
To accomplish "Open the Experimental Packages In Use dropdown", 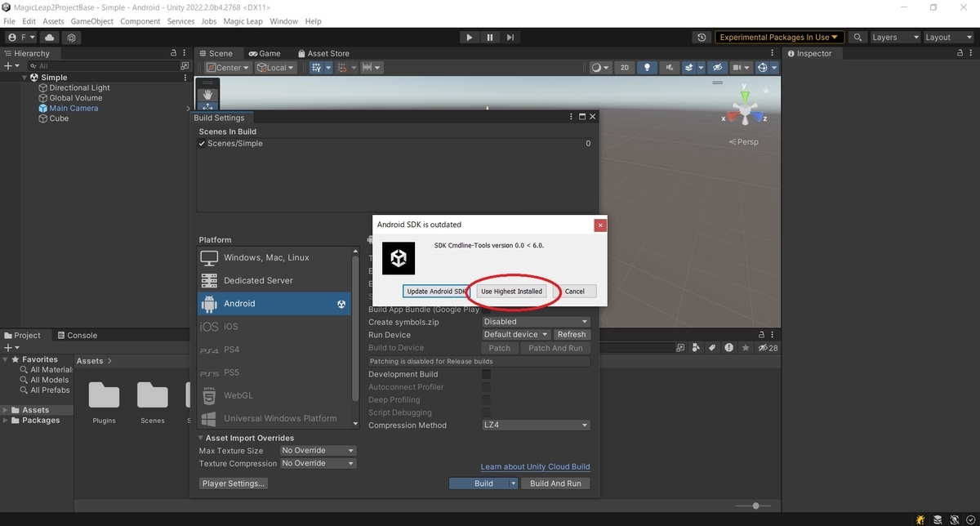I will [x=779, y=38].
